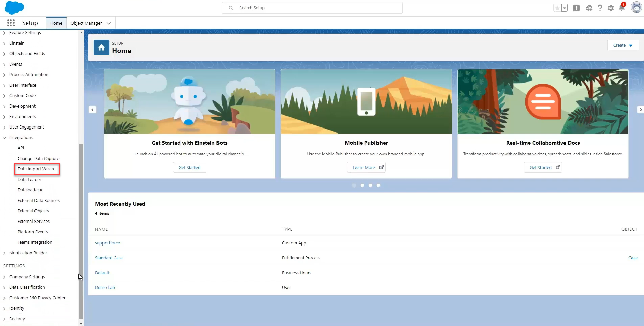The height and width of the screenshot is (326, 644).
Task: Open the Data Import Wizard
Action: click(37, 169)
